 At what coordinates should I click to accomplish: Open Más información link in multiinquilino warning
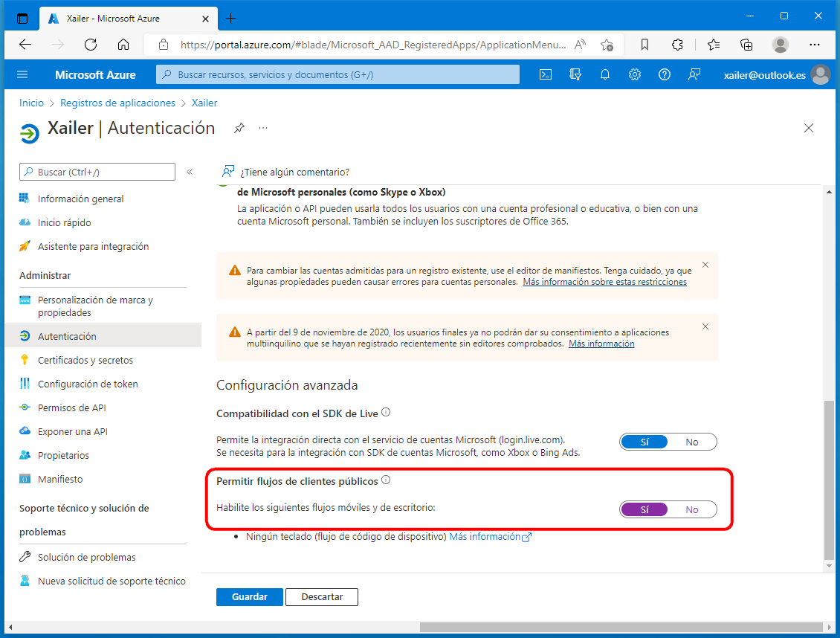(601, 344)
